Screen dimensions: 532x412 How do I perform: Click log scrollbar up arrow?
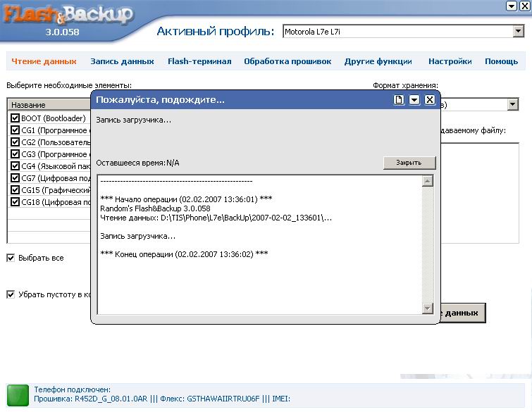pos(428,182)
